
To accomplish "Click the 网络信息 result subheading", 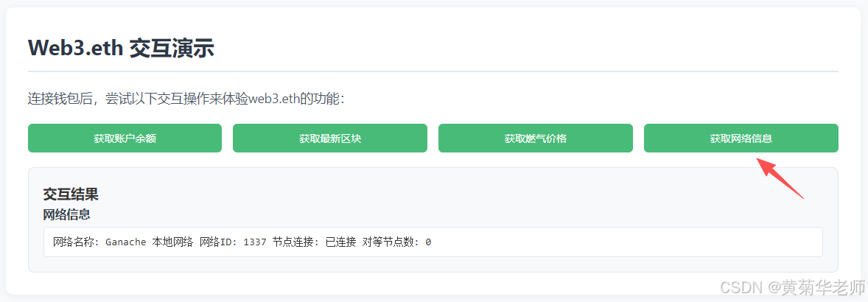I will 66,214.
